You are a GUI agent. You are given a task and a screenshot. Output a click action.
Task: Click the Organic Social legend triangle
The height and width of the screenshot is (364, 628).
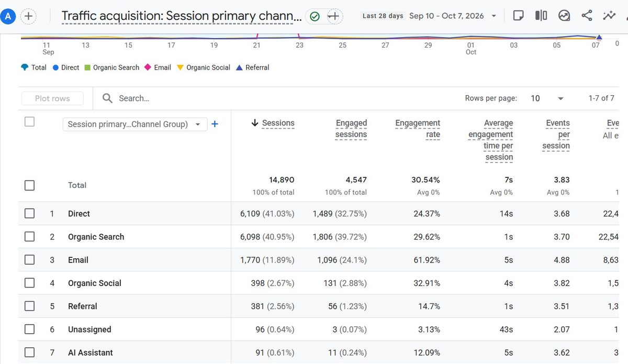point(181,67)
